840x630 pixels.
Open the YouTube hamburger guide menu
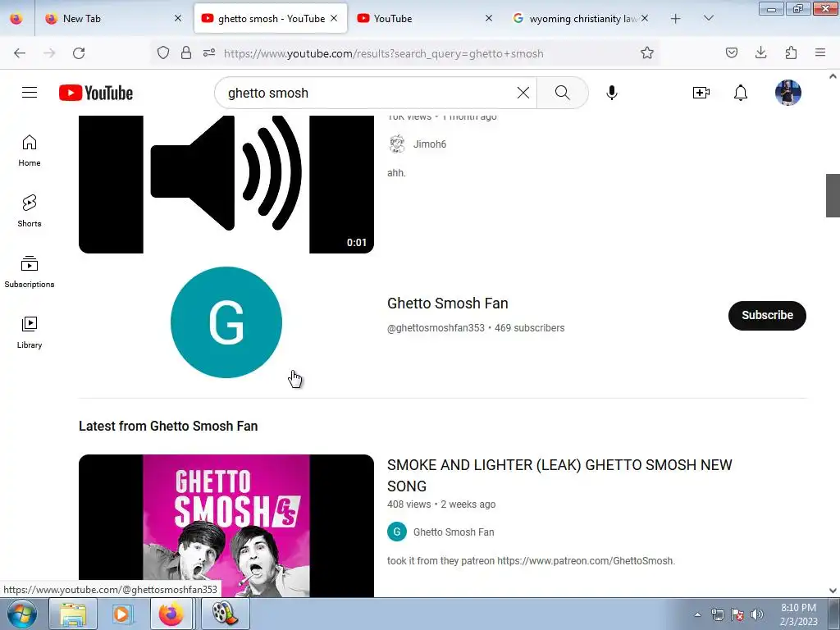pos(30,93)
